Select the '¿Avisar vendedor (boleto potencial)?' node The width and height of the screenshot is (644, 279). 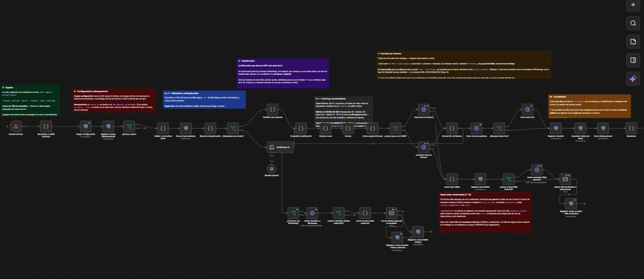pyautogui.click(x=339, y=213)
